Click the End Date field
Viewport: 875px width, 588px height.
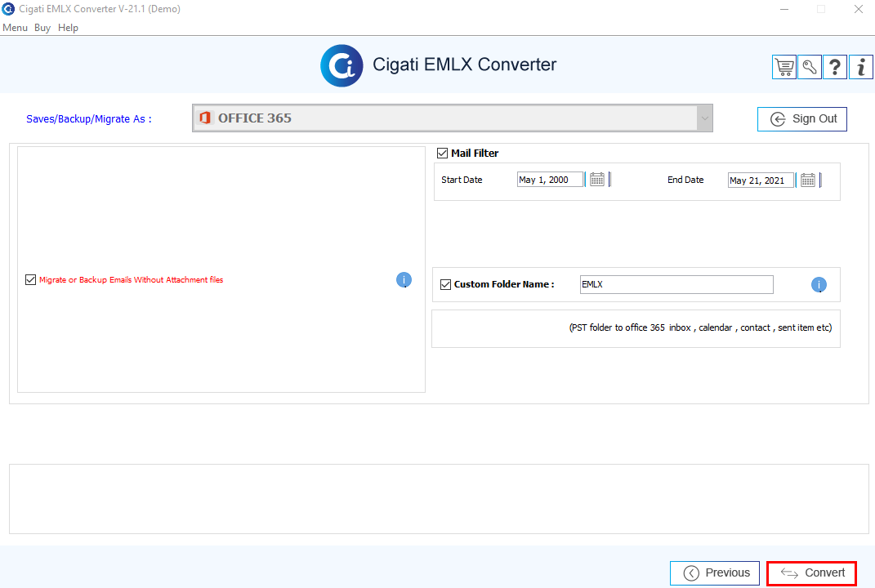761,180
